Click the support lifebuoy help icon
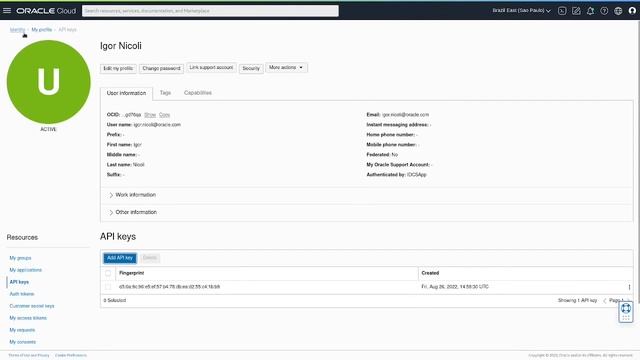 point(626,309)
